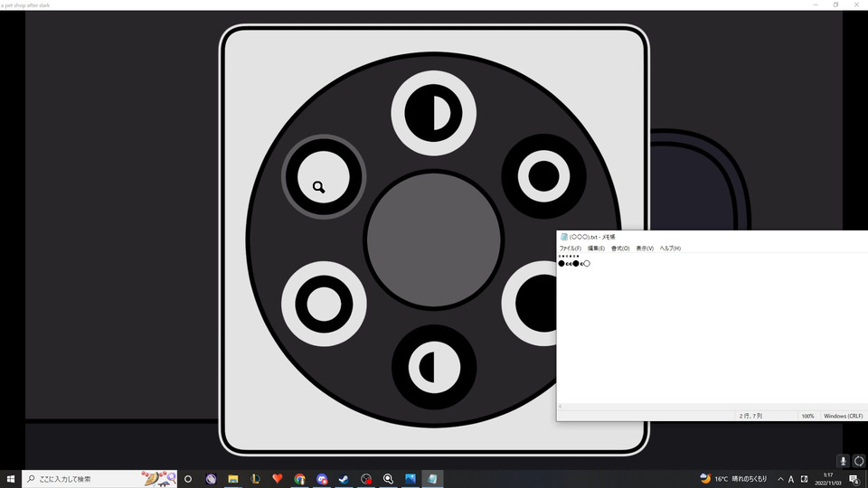Open League of Legends taskbar icon
The width and height of the screenshot is (868, 488).
pos(255,479)
